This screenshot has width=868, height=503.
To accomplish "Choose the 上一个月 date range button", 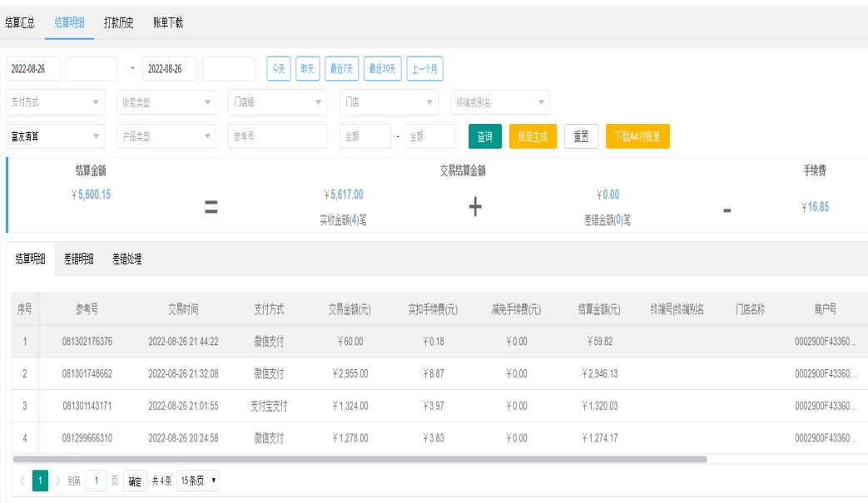I will 425,68.
